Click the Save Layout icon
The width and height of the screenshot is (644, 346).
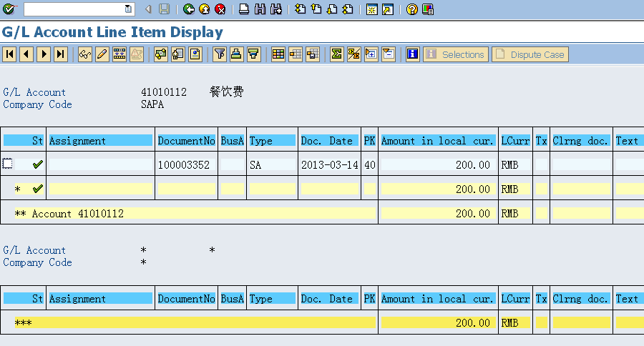(x=313, y=54)
